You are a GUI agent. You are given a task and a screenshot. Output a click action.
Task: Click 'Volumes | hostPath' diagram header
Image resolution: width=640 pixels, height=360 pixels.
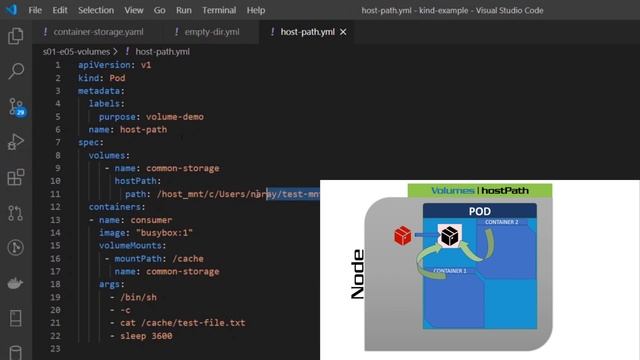click(480, 191)
